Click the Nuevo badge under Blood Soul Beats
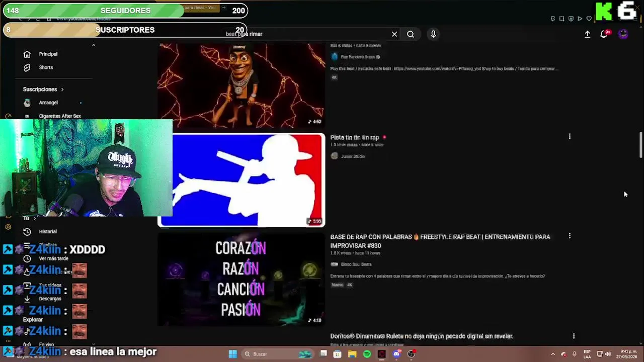The height and width of the screenshot is (362, 644). (x=337, y=285)
